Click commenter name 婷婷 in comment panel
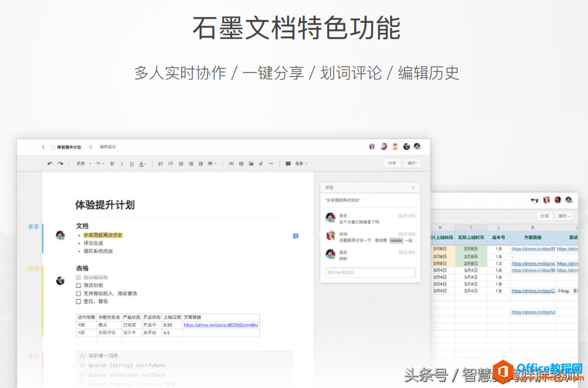The width and height of the screenshot is (588, 388). [343, 234]
